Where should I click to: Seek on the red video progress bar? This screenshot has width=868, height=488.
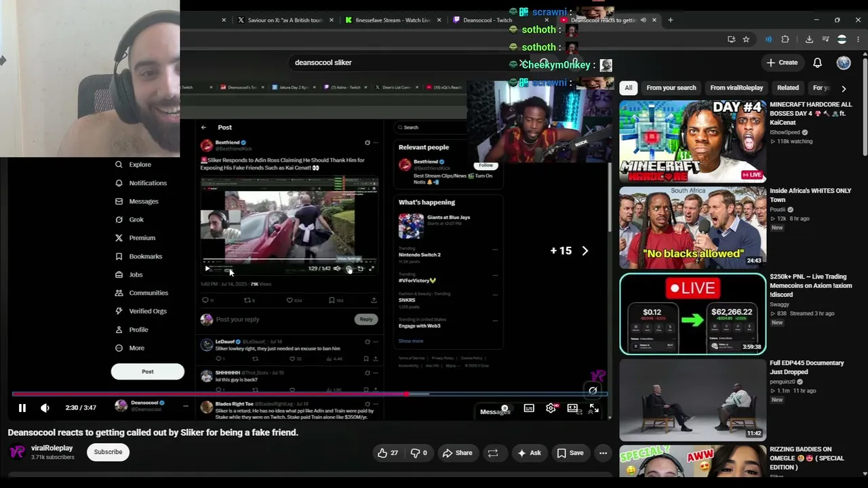[x=310, y=394]
